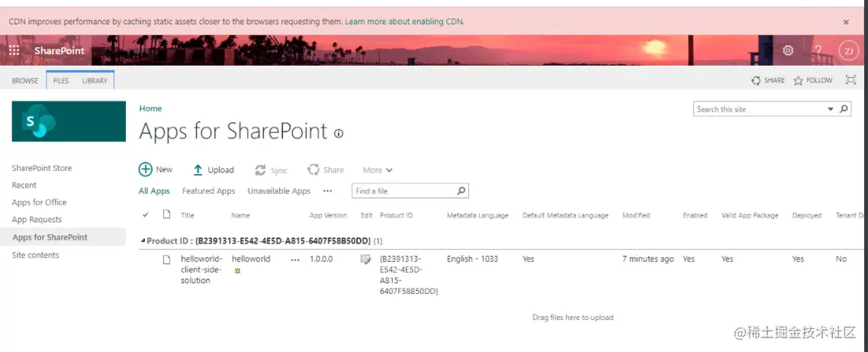The image size is (868, 352).
Task: Focus the Search this site box
Action: 760,109
